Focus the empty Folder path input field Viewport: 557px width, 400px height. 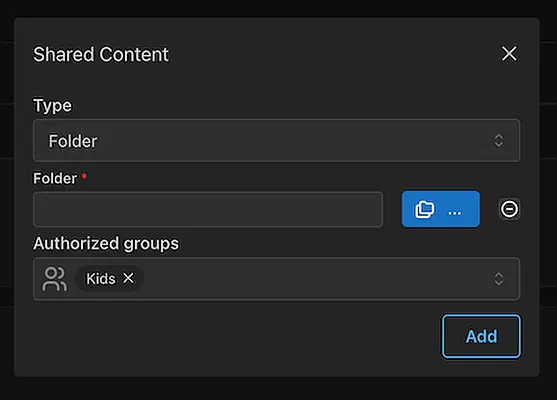point(208,209)
